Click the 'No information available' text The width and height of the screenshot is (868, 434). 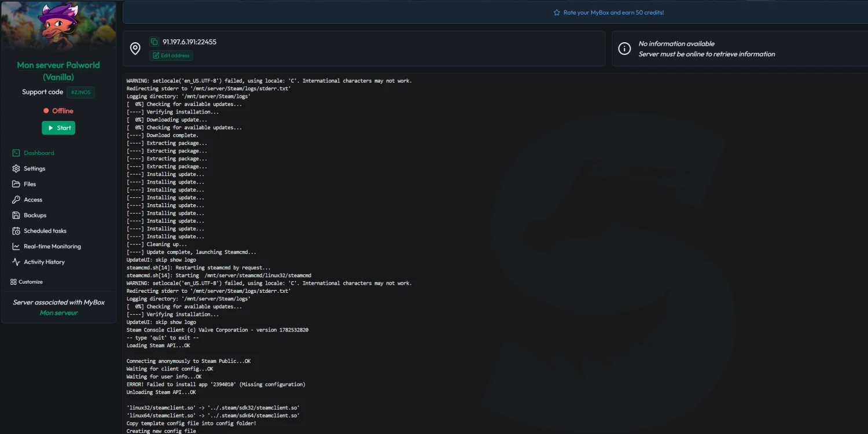(x=676, y=43)
